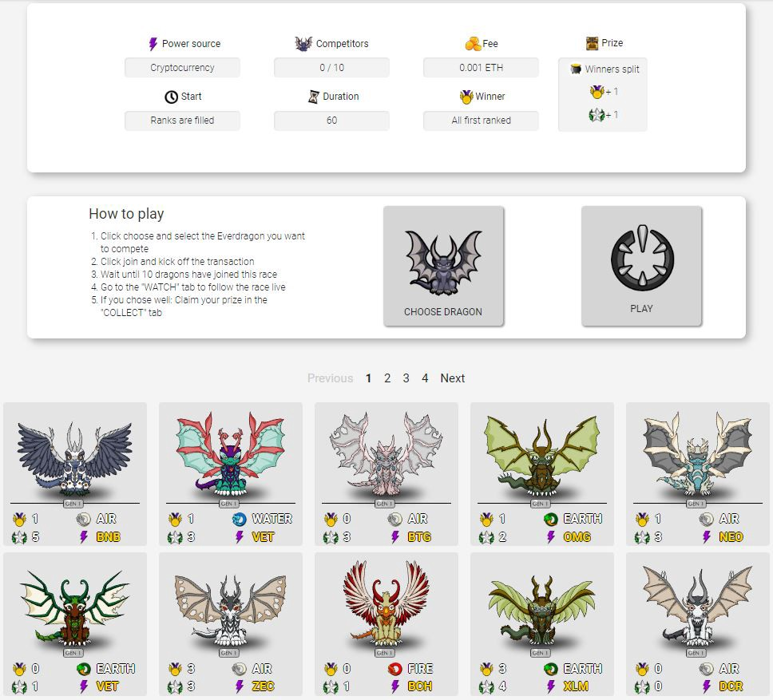Select the BNB air dragon card

[75, 474]
